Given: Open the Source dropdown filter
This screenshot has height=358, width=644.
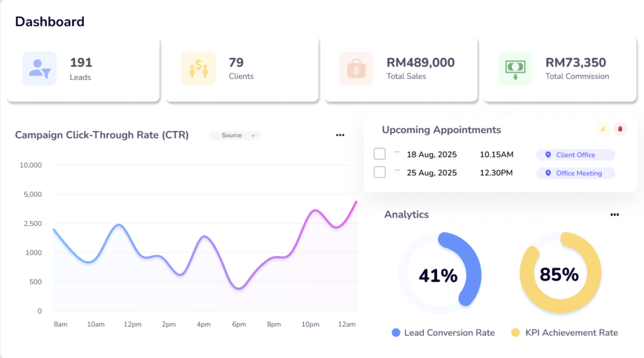Looking at the screenshot, I should [x=235, y=135].
